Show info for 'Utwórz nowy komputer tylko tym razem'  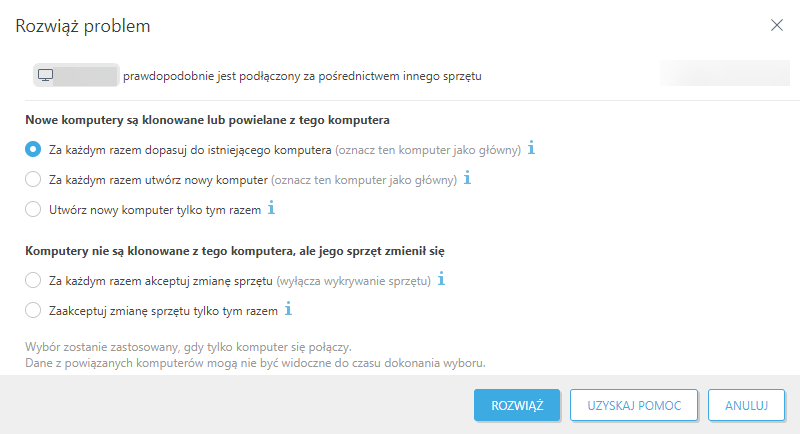(271, 209)
